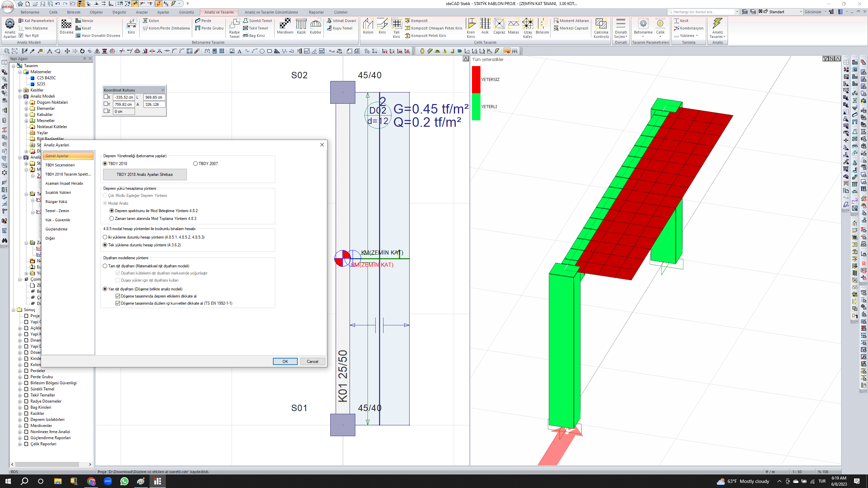Click Cancel in Analiz Ayarlari dialog
868x488 pixels.
(x=312, y=362)
